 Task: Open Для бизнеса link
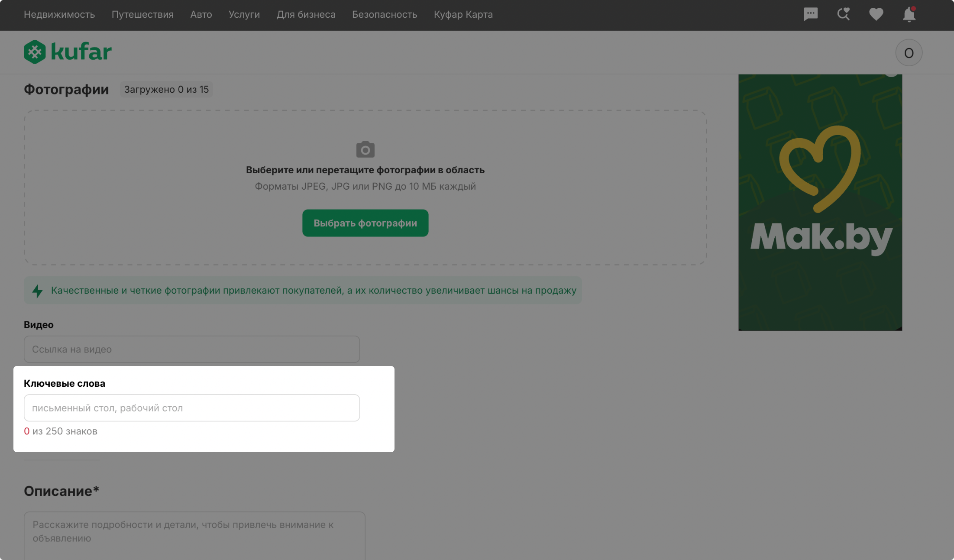[306, 14]
